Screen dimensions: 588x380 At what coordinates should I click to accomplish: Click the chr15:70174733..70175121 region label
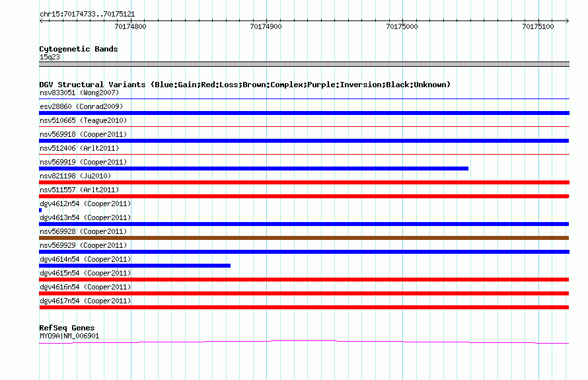[87, 15]
